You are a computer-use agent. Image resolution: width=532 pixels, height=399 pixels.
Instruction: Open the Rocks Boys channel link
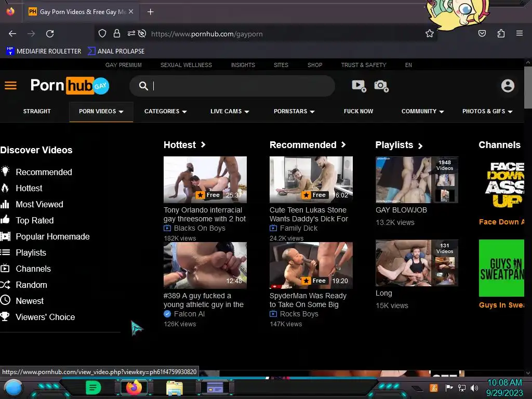click(x=299, y=314)
